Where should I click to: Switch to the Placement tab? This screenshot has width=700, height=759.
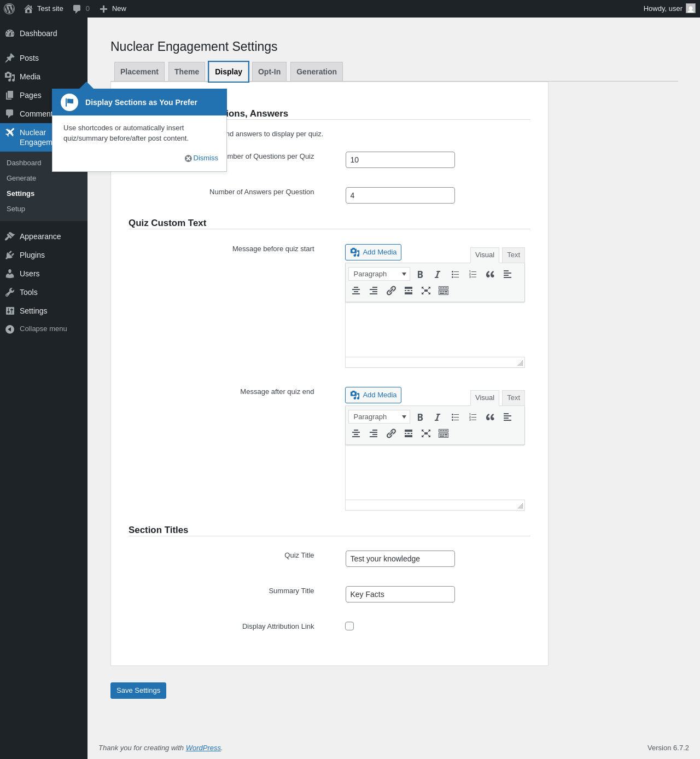[x=139, y=72]
